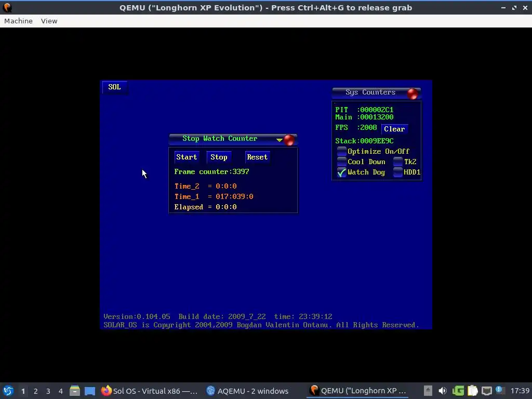Switch to workspace 2

point(36,391)
